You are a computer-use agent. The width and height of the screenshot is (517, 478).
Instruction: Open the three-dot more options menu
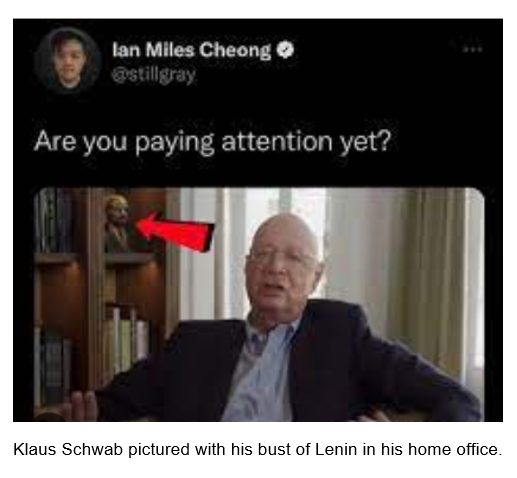coord(473,49)
